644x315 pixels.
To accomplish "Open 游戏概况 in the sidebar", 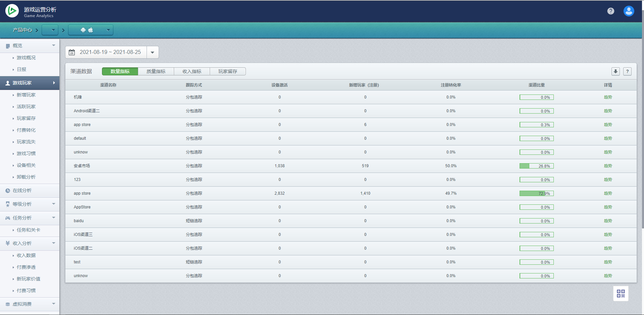I will pyautogui.click(x=26, y=58).
